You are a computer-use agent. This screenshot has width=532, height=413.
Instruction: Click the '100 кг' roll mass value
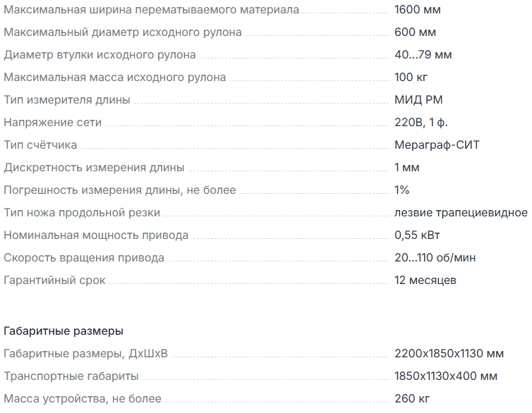pos(411,78)
